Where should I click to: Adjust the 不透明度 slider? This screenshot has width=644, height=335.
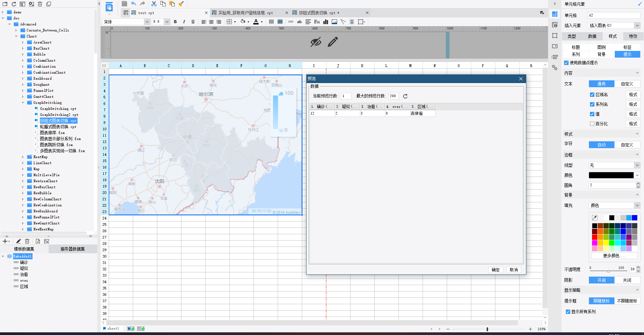pyautogui.click(x=608, y=270)
